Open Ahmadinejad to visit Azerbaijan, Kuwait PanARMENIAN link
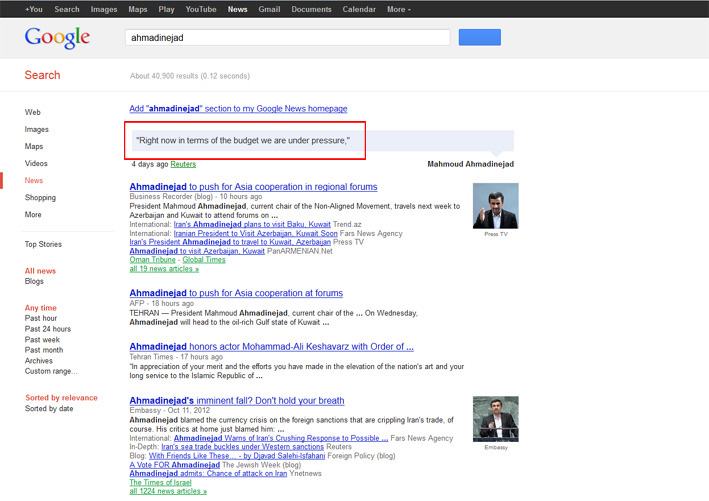The image size is (709, 501). tap(197, 251)
